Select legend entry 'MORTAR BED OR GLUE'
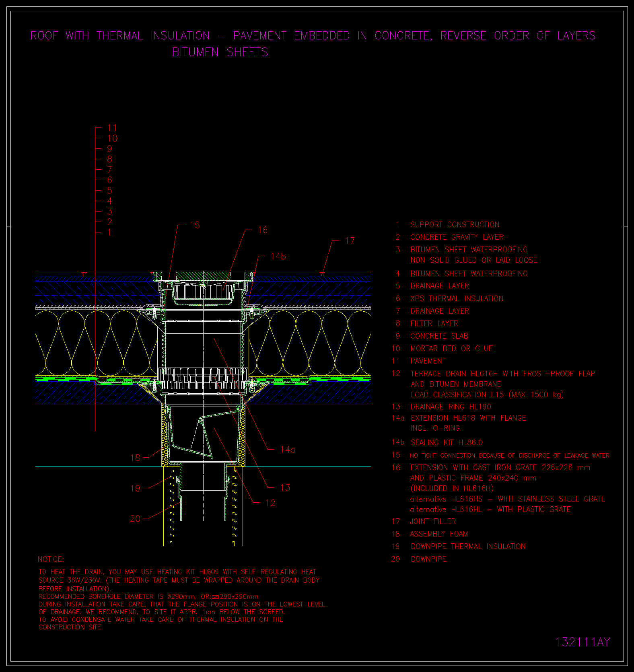 [451, 348]
